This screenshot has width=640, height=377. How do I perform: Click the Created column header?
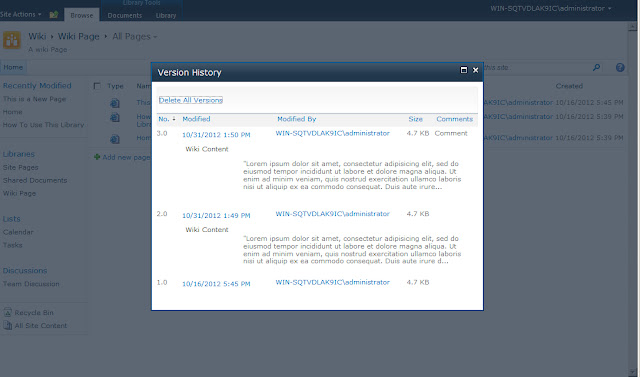pos(569,86)
